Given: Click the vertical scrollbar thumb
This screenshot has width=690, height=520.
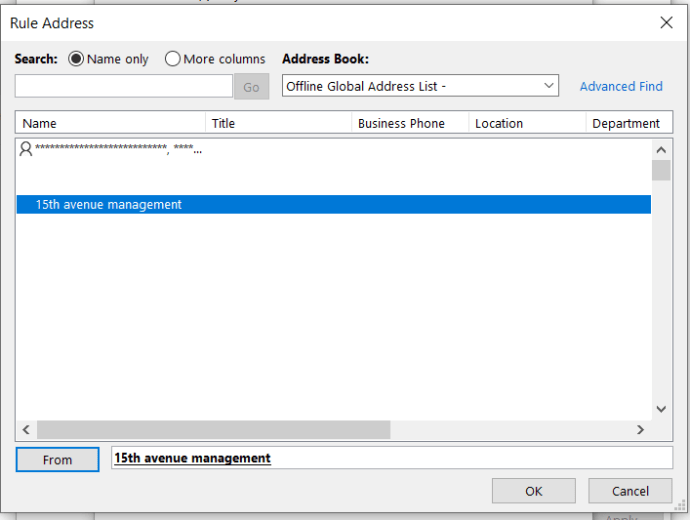Looking at the screenshot, I should click(661, 170).
